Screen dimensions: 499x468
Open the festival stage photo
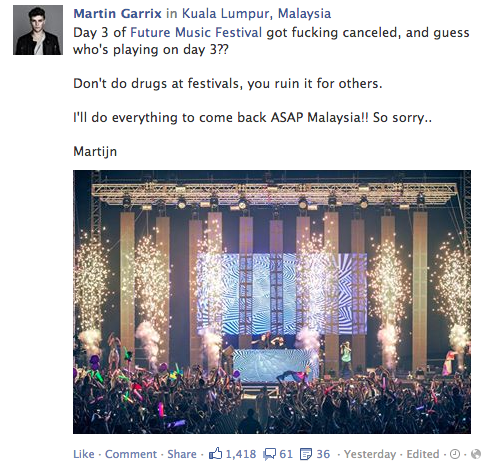(x=272, y=302)
